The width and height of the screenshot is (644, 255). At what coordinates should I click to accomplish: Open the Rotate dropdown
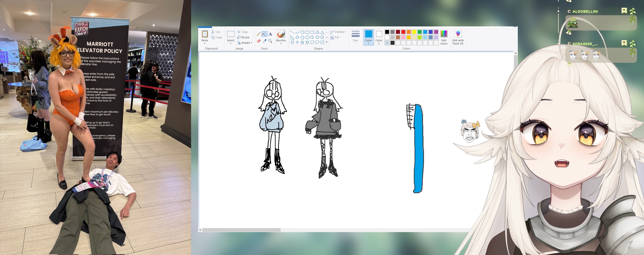pyautogui.click(x=245, y=43)
